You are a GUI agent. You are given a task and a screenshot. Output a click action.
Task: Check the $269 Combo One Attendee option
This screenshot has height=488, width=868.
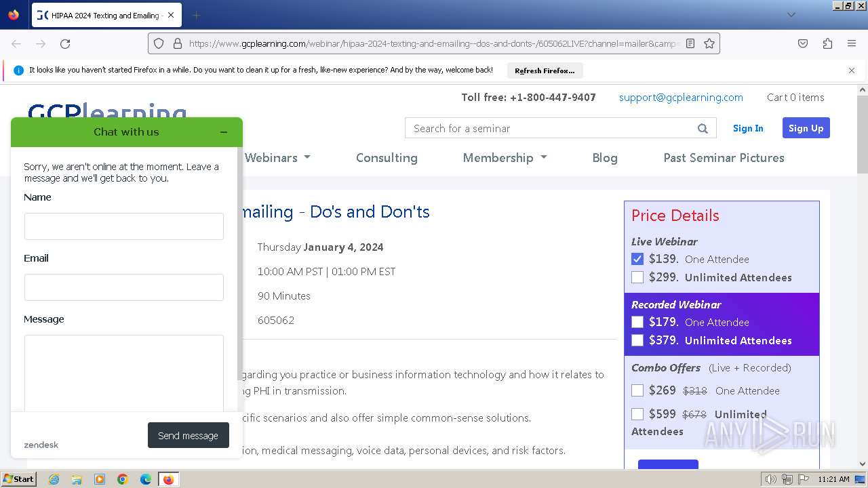click(637, 390)
